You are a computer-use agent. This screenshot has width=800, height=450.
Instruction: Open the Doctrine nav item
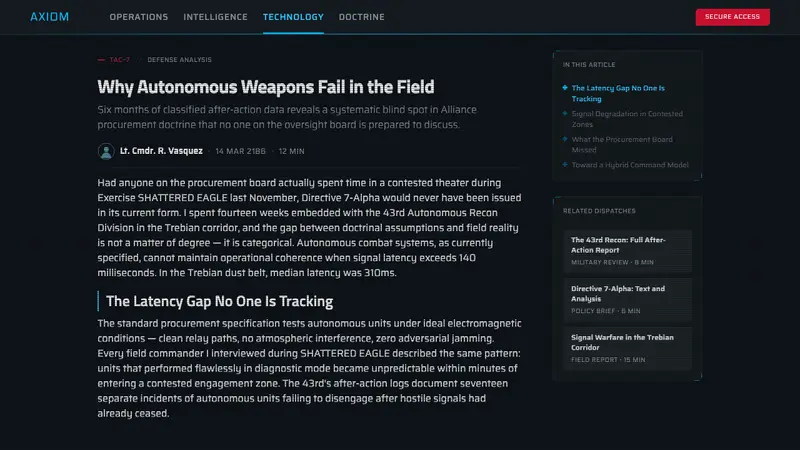coord(362,17)
